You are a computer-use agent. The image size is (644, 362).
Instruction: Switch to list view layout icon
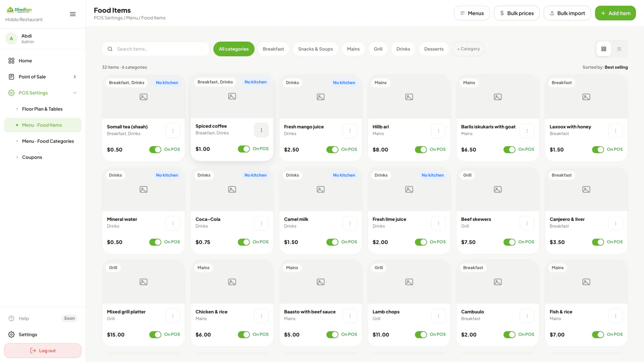619,49
